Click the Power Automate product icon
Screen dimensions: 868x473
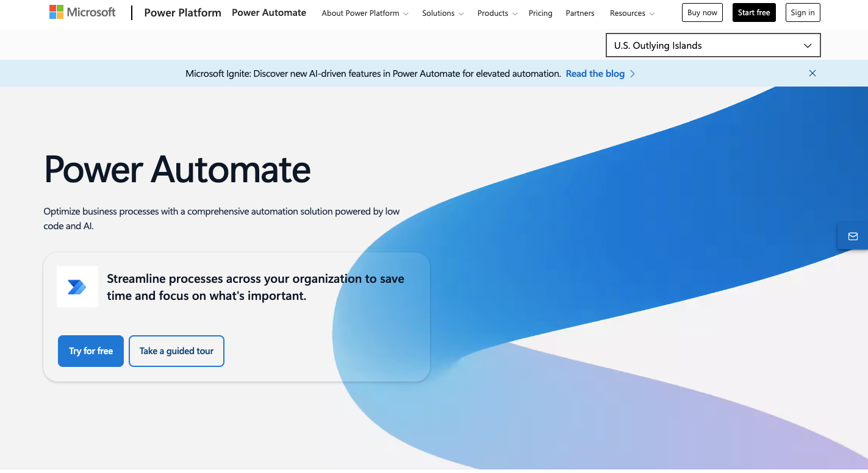[77, 286]
